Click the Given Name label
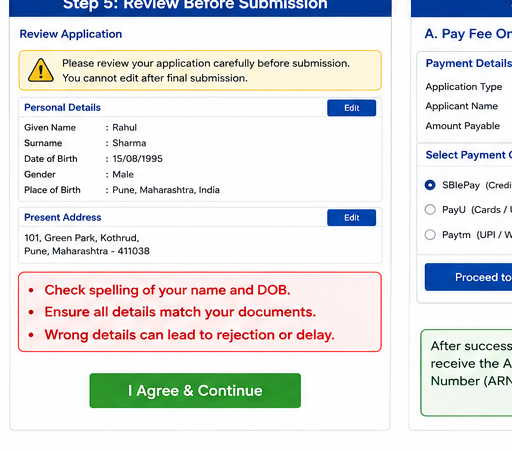This screenshot has height=451, width=512. coord(50,127)
